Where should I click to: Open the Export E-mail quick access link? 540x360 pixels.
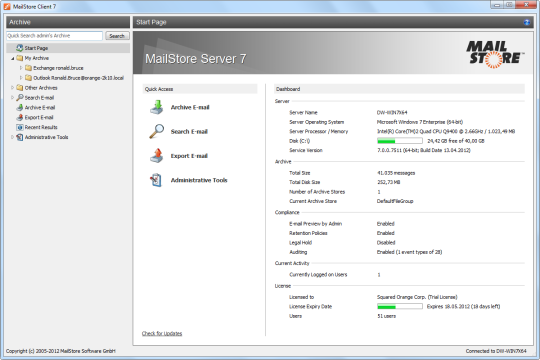(x=189, y=156)
